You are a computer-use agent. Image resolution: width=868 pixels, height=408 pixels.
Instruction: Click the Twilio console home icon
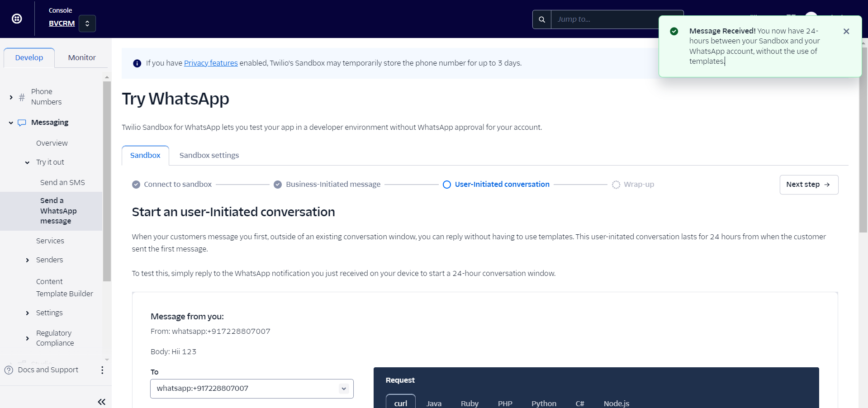tap(17, 19)
